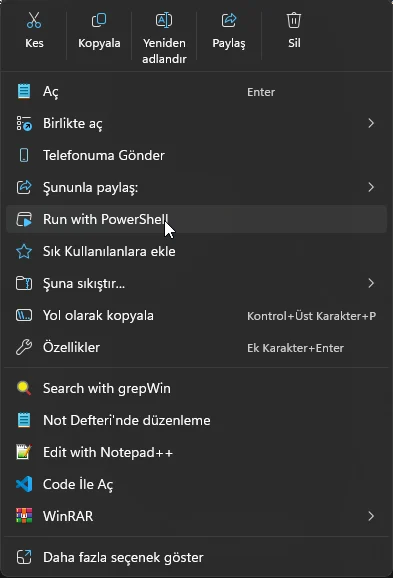Screen dimensions: 393x578
Task: Choose the Aç menu entry
Action: click(x=196, y=91)
